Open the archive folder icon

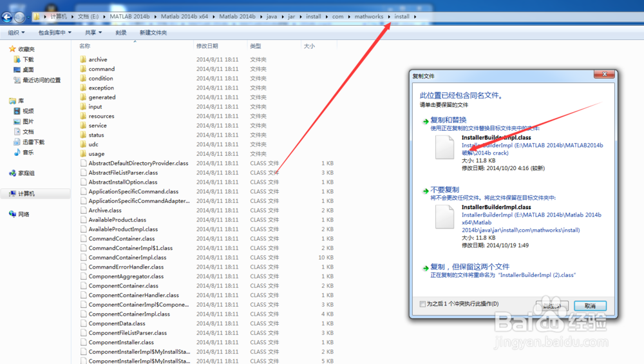pos(83,59)
